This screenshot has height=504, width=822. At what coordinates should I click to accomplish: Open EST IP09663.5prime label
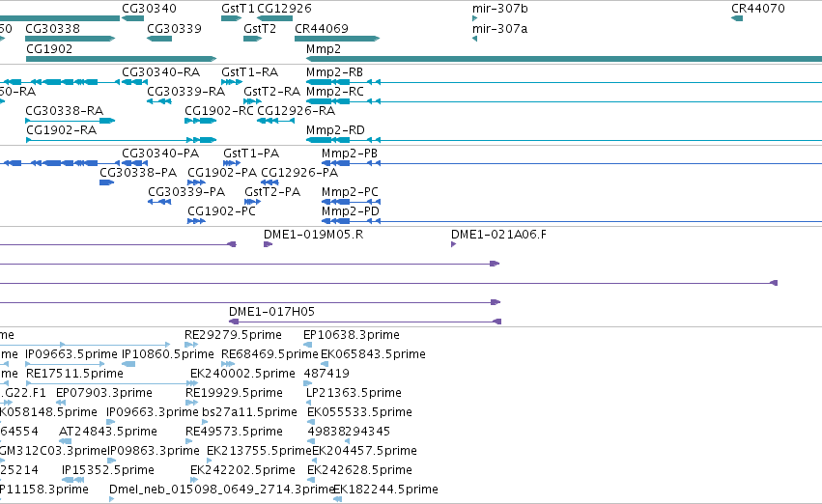[x=71, y=354]
